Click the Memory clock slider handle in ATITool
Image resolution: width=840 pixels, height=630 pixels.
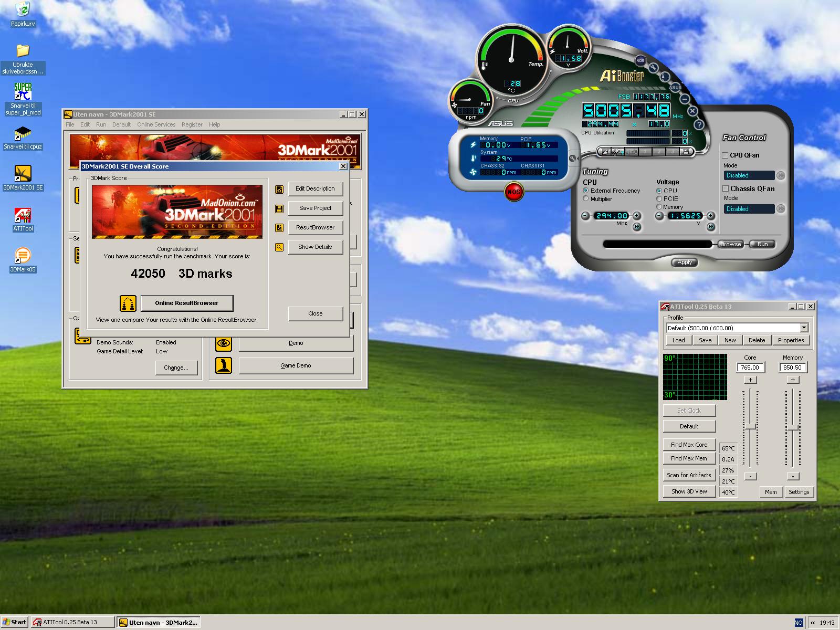coord(793,427)
